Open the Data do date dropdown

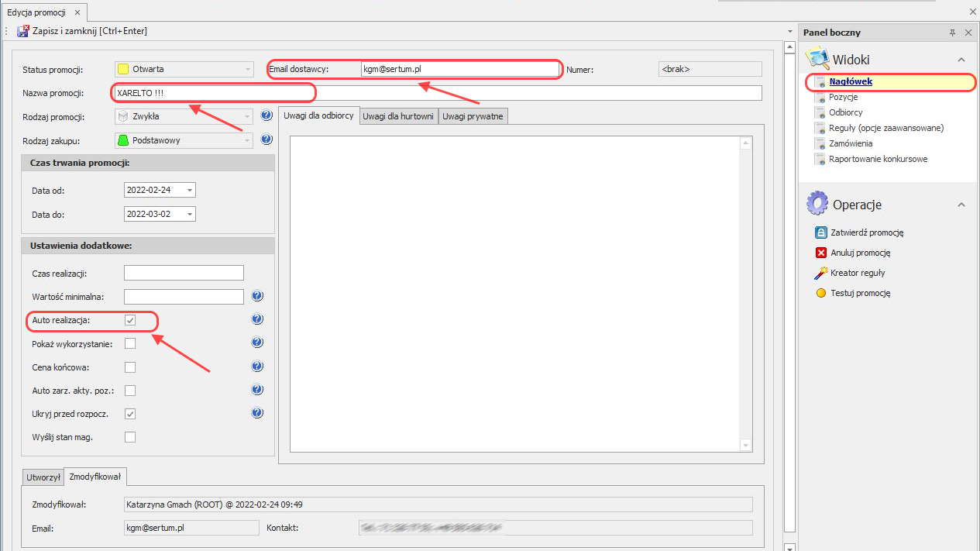pyautogui.click(x=190, y=214)
